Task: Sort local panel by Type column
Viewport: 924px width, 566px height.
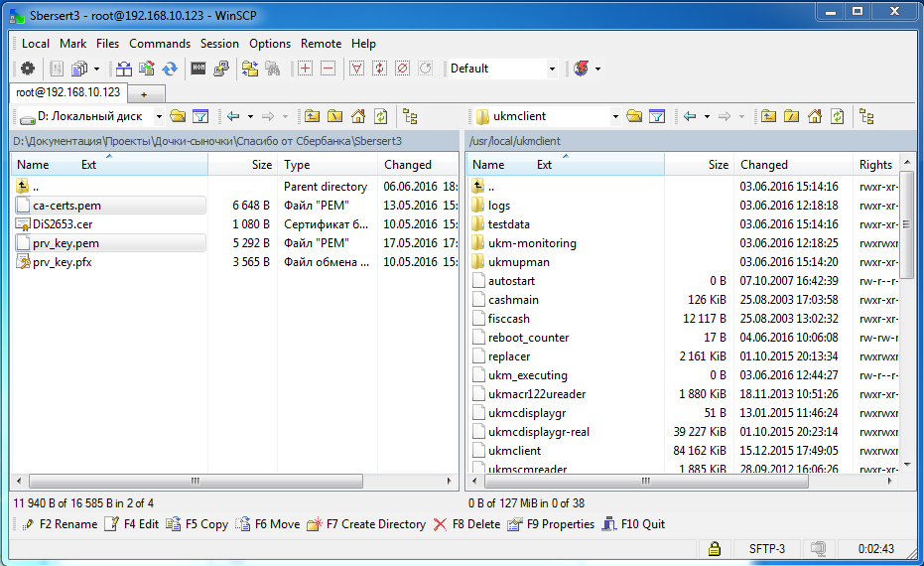Action: 328,165
